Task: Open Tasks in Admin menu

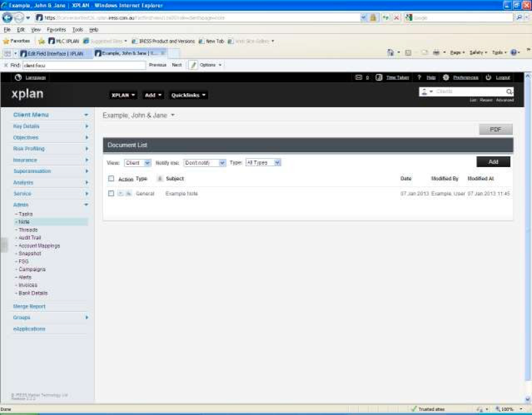Action: 25,213
